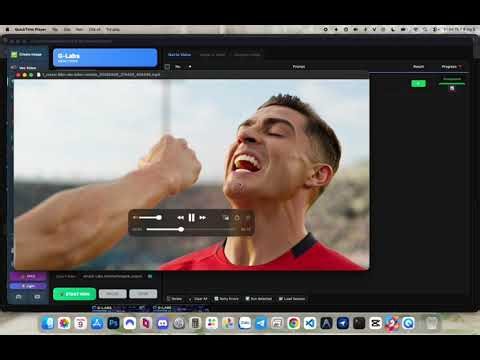
Task: Open the Cửa sổ (Window) menu
Action: coord(94,29)
